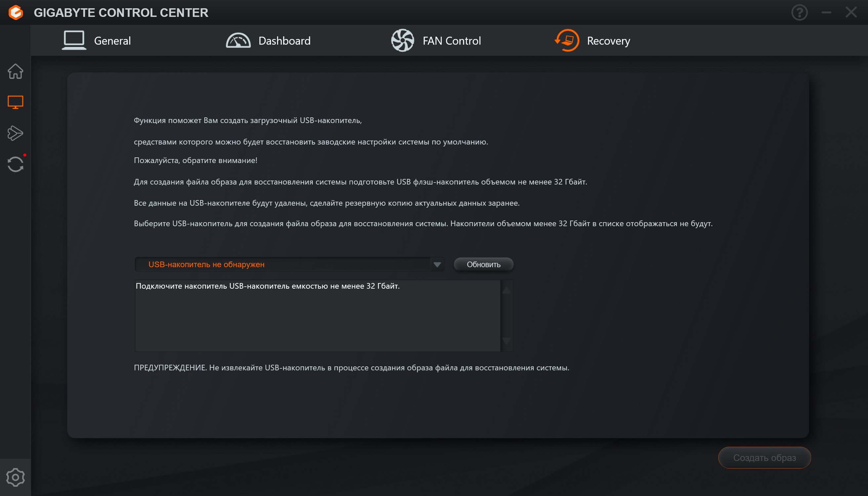The width and height of the screenshot is (868, 496).
Task: Click the Создать образ button
Action: pyautogui.click(x=764, y=458)
